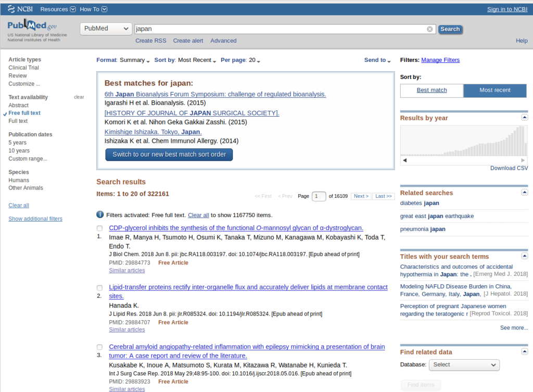Go to the Next results page
Image resolution: width=533 pixels, height=392 pixels.
point(361,196)
